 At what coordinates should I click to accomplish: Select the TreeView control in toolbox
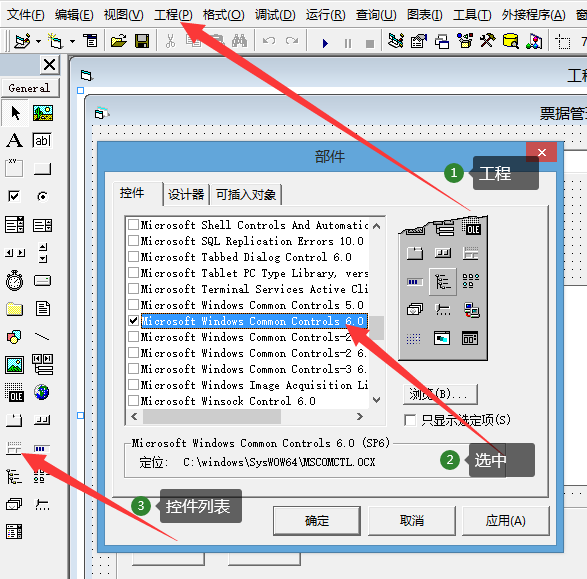click(x=14, y=476)
